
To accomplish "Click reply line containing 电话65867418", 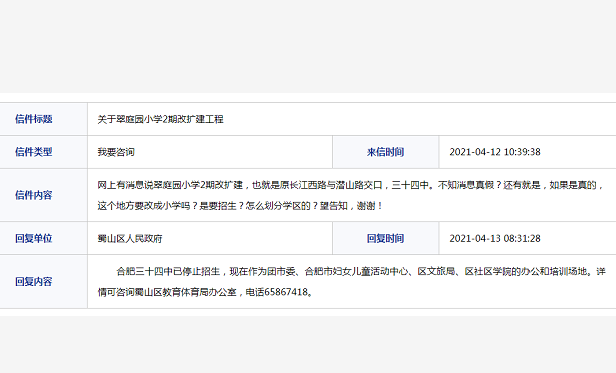I will click(x=205, y=292).
